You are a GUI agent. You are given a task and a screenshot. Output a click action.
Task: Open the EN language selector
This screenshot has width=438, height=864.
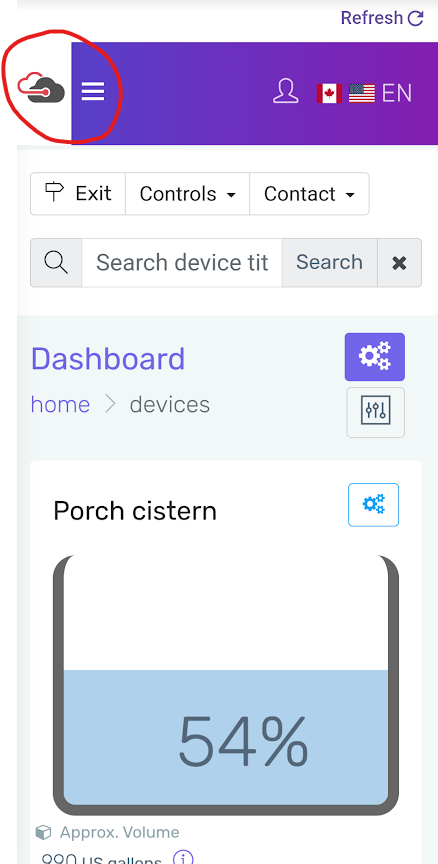point(397,93)
